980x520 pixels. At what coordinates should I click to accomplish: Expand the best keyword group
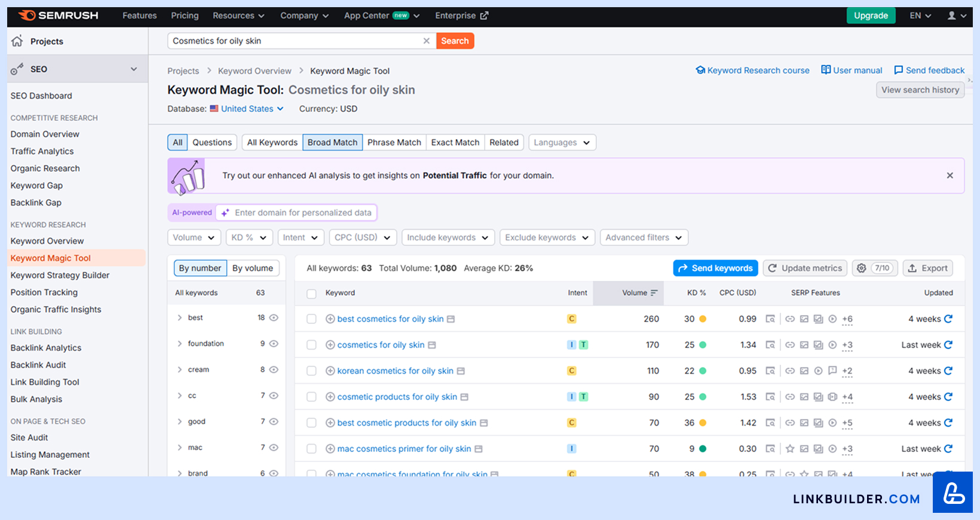point(179,317)
